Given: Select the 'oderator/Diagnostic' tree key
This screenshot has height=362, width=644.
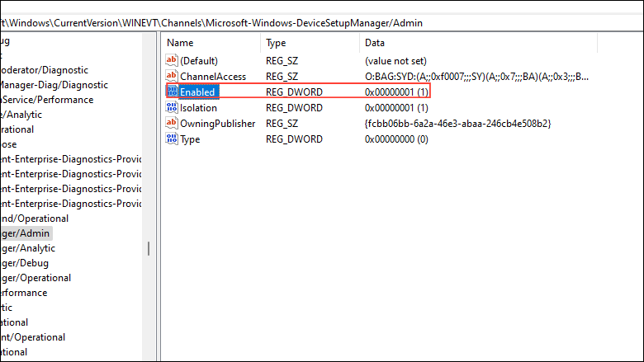Looking at the screenshot, I should pyautogui.click(x=44, y=70).
